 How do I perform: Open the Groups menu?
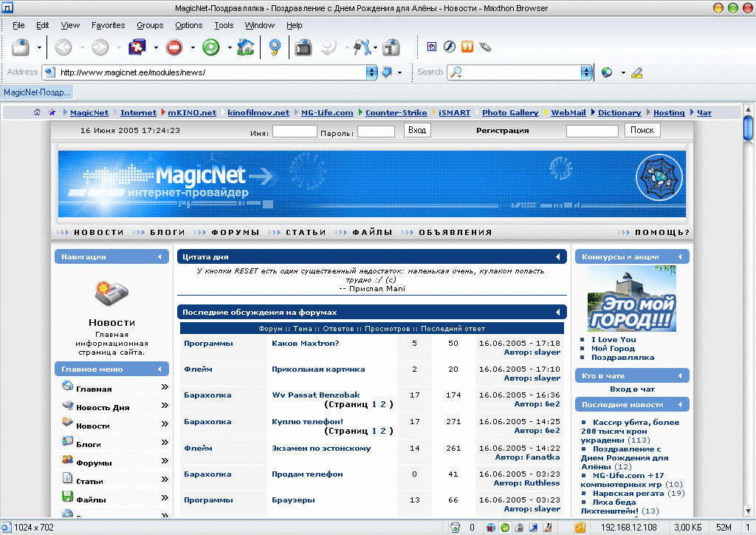pos(150,26)
